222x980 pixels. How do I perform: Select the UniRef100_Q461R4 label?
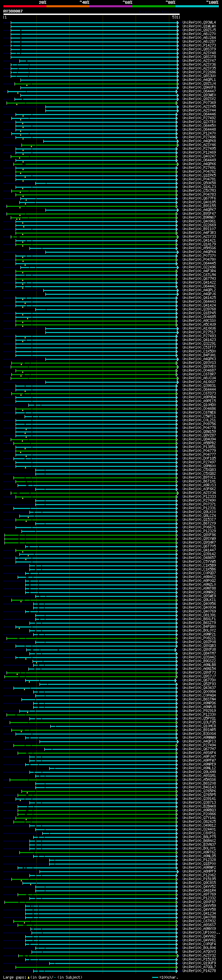[x=199, y=890]
